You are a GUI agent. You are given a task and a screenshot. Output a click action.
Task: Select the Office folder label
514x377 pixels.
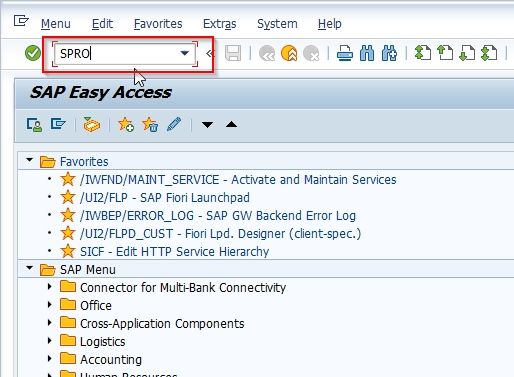[x=96, y=306]
